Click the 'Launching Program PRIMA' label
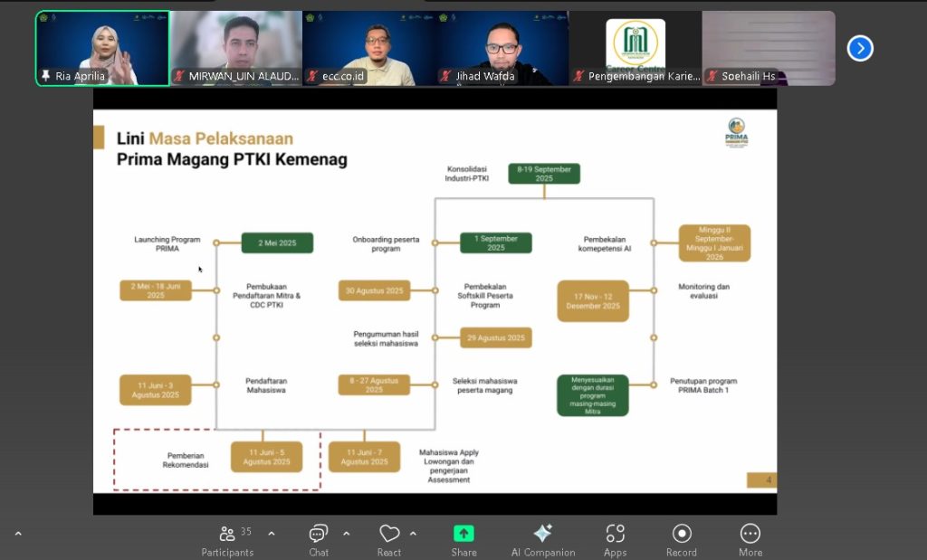The width and height of the screenshot is (927, 560). coord(167,244)
